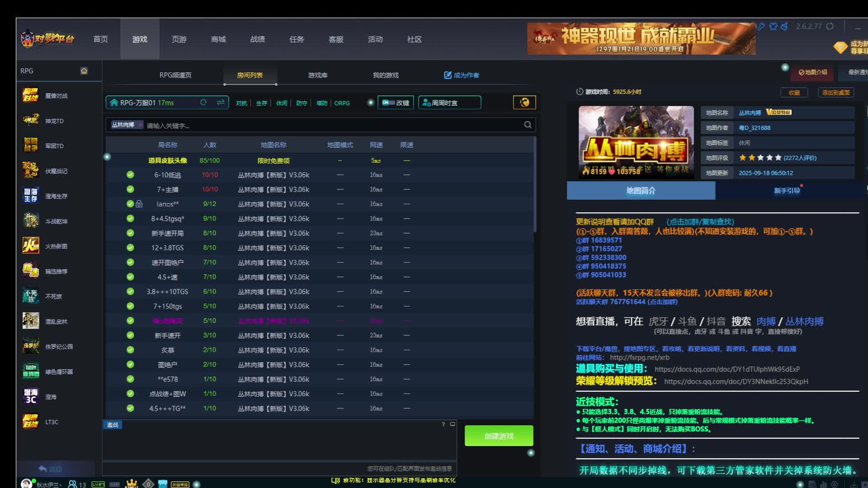Toggle the 改键 ON switch
This screenshot has width=868, height=488.
click(x=388, y=103)
